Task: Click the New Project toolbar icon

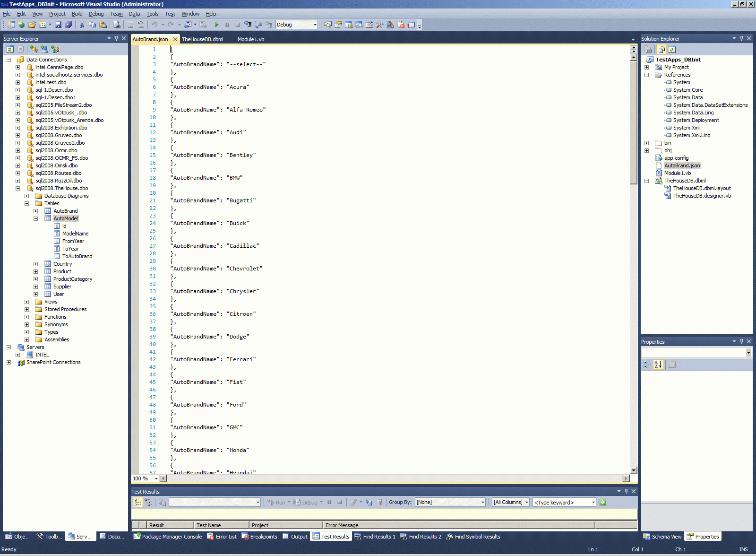Action: 11,25
